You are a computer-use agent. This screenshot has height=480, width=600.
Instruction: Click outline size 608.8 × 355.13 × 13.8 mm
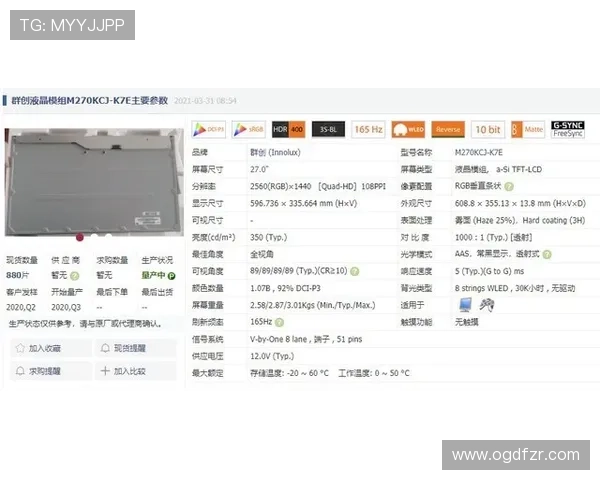(x=520, y=203)
